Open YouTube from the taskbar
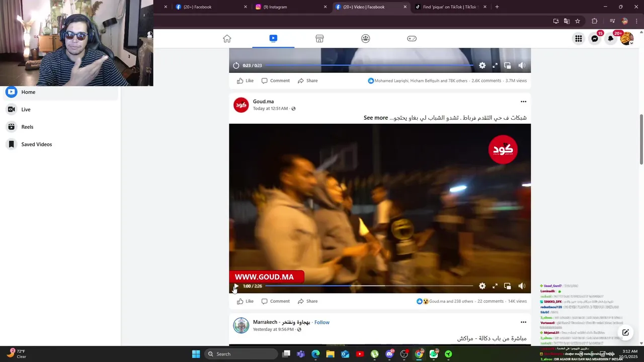This screenshot has height=362, width=644. point(360,354)
